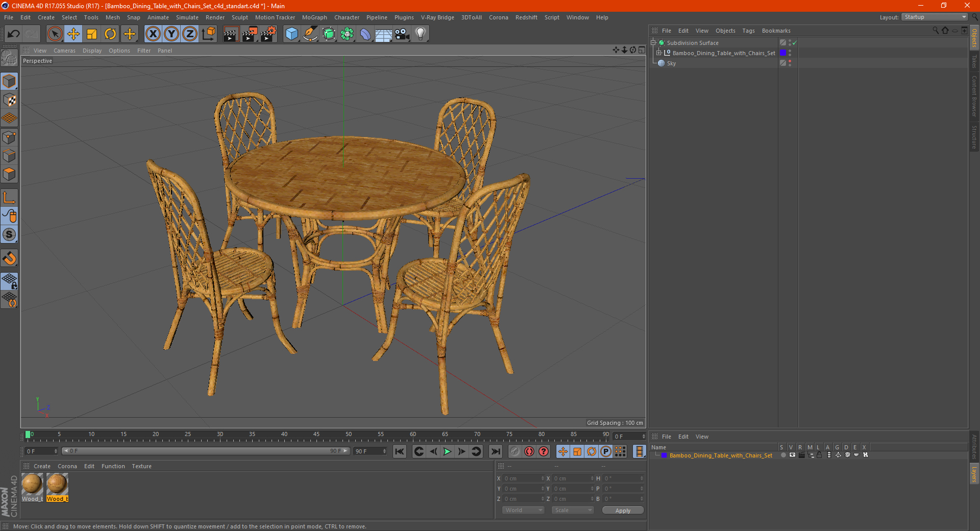
Task: Open the Simulate menu
Action: point(187,17)
